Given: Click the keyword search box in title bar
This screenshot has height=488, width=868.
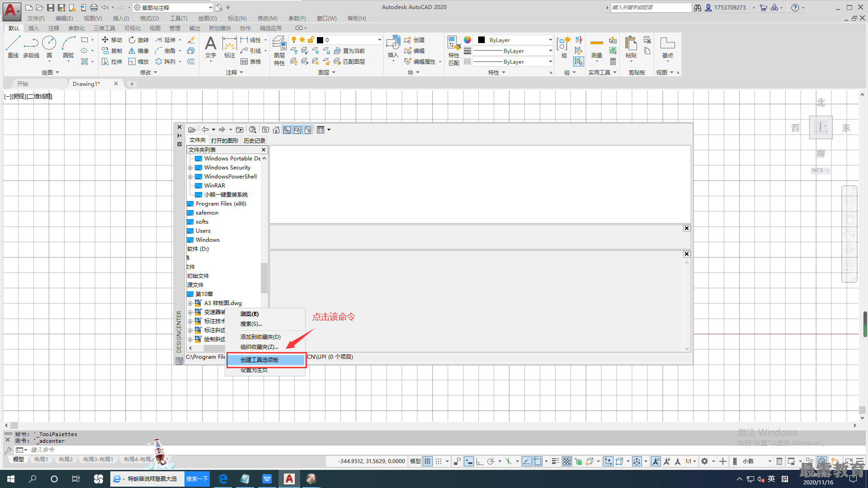Looking at the screenshot, I should pos(651,8).
